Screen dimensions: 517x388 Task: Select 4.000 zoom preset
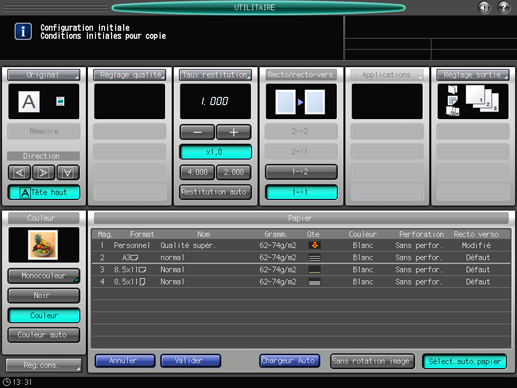point(197,172)
